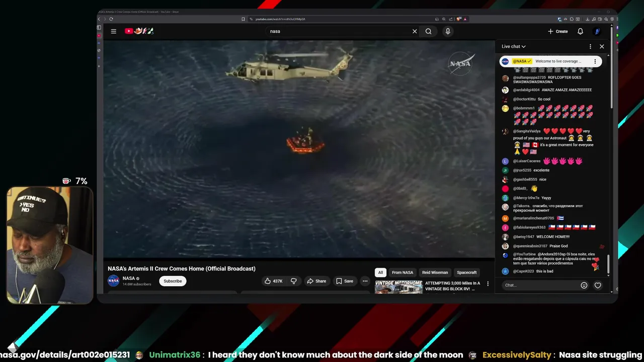Screen dimensions: 644x362
Task: Dislike the NASA video
Action: coord(294,281)
